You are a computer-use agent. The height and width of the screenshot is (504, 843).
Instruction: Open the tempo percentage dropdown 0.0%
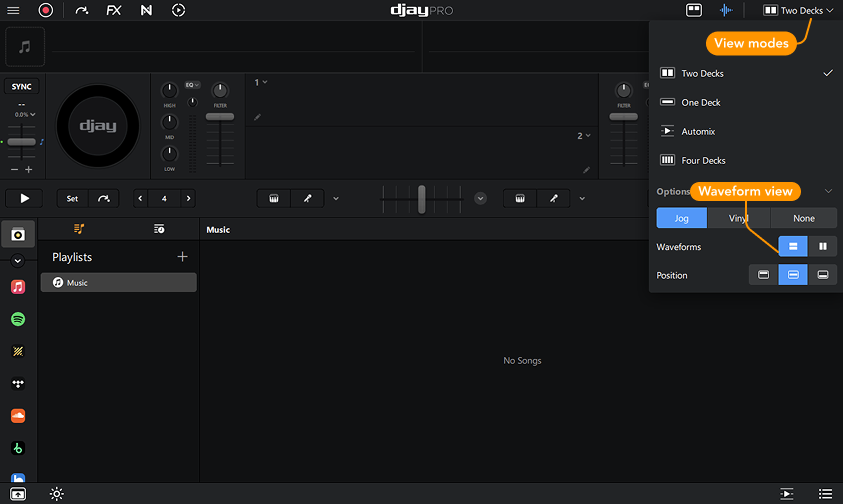click(x=25, y=115)
